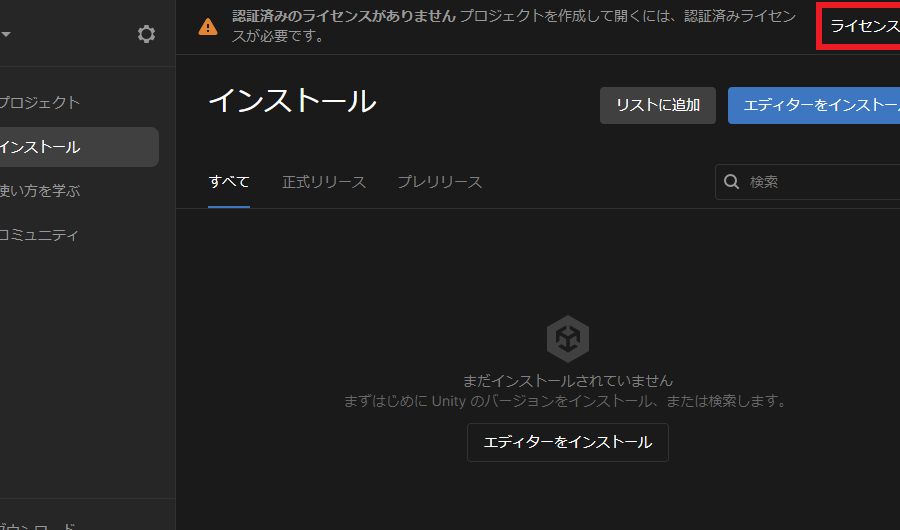
Task: Click the ライセンス button in the banner
Action: 861,26
